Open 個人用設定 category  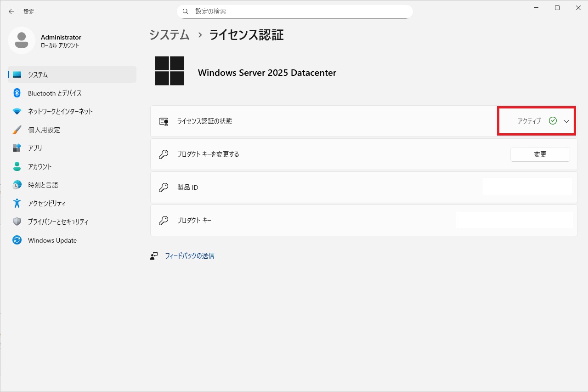(x=72, y=130)
